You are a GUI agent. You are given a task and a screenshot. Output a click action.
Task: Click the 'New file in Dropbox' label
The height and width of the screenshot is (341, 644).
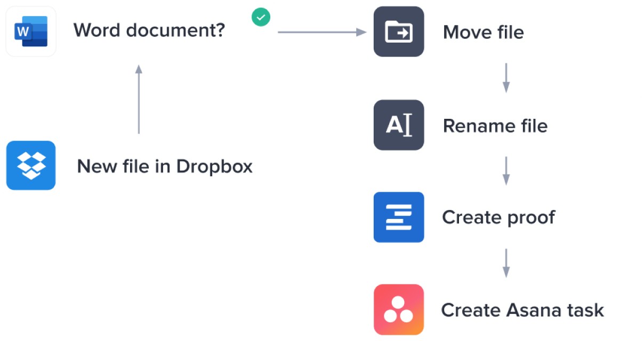(165, 167)
